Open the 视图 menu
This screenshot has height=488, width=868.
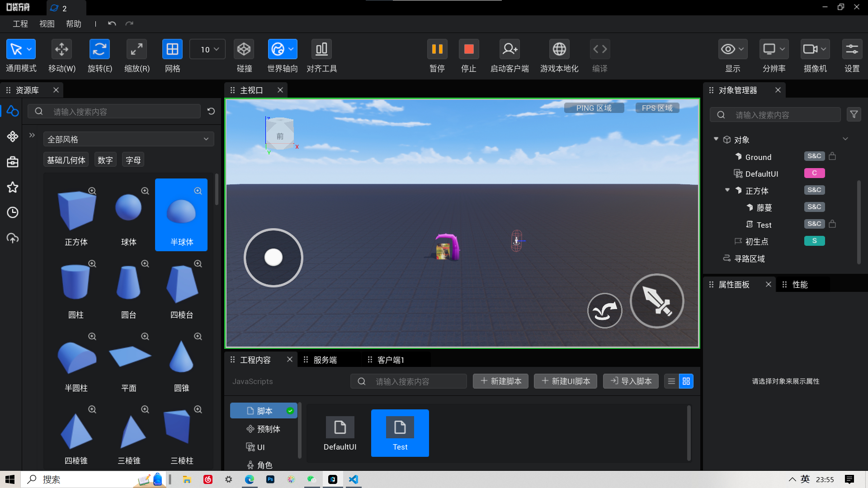click(x=47, y=24)
